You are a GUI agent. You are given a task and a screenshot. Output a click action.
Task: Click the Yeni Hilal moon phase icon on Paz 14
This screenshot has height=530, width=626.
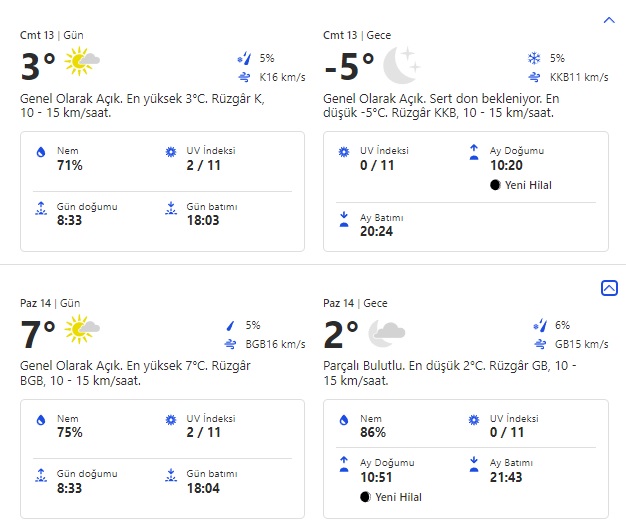(x=365, y=496)
